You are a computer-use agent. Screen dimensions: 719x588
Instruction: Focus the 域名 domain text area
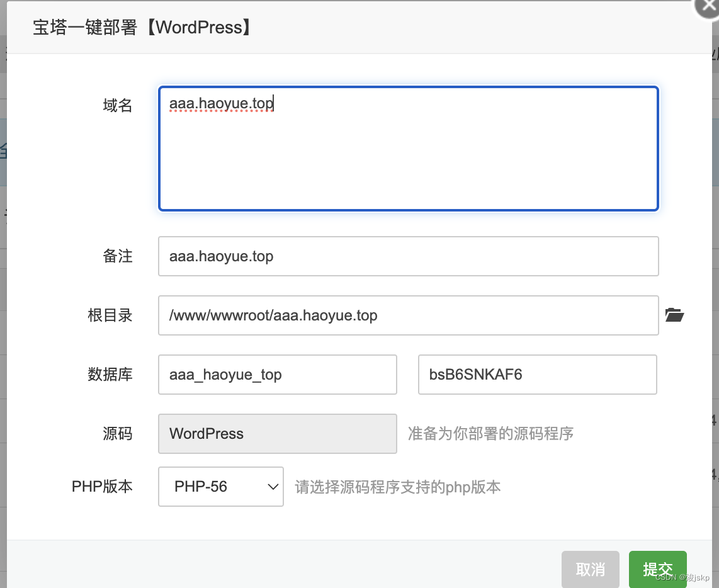[409, 149]
